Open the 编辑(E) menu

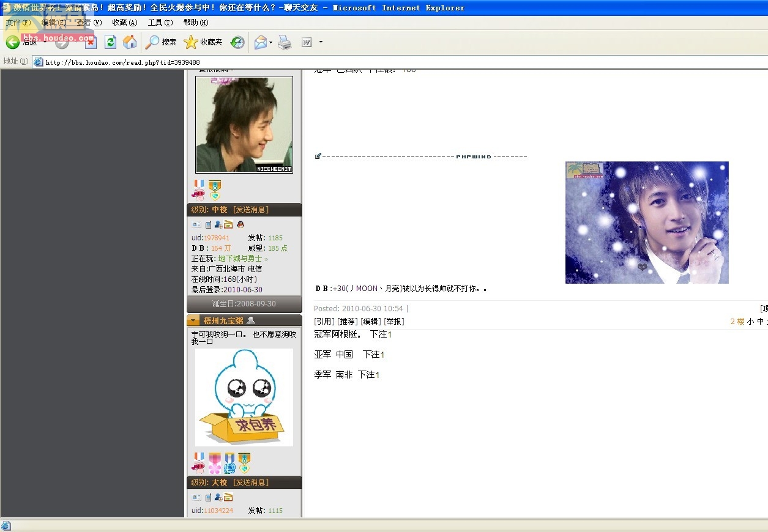click(53, 23)
